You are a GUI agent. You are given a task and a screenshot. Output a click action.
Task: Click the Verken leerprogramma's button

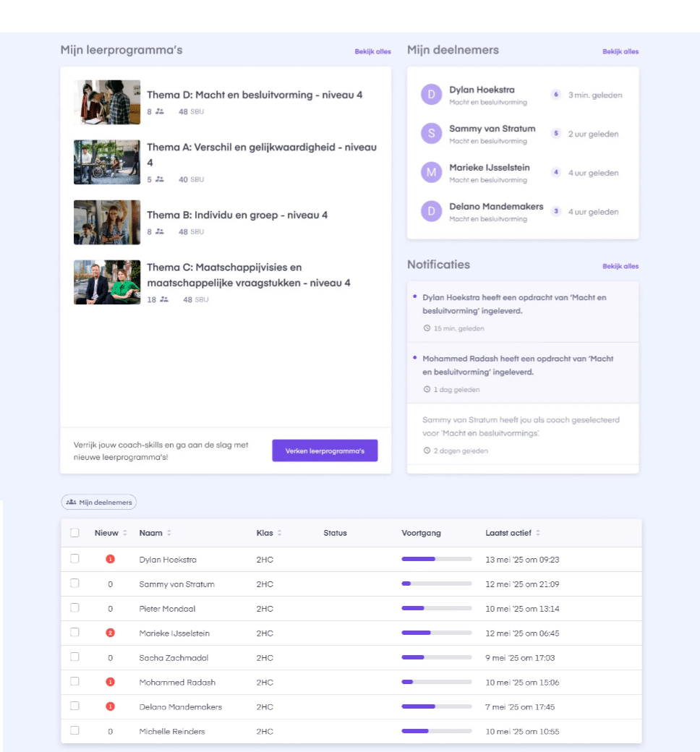click(x=325, y=450)
